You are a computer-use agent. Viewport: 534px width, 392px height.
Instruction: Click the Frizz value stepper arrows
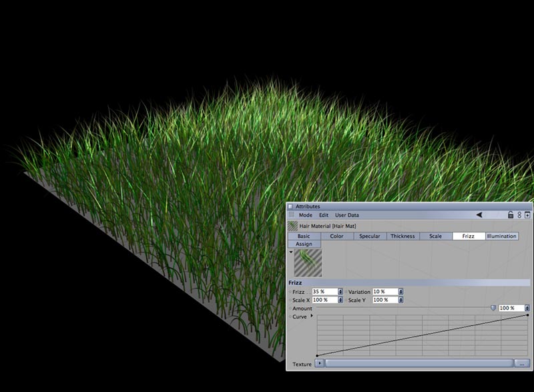(x=341, y=292)
